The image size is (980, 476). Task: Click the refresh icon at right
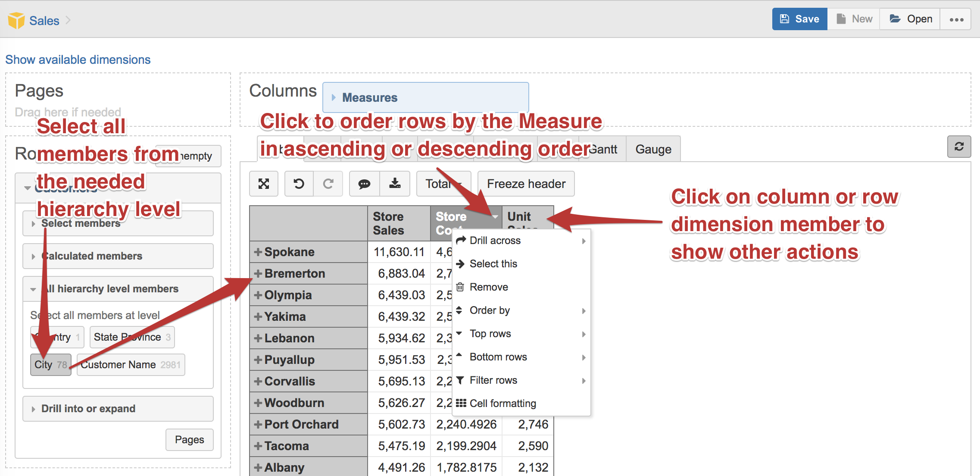(959, 147)
